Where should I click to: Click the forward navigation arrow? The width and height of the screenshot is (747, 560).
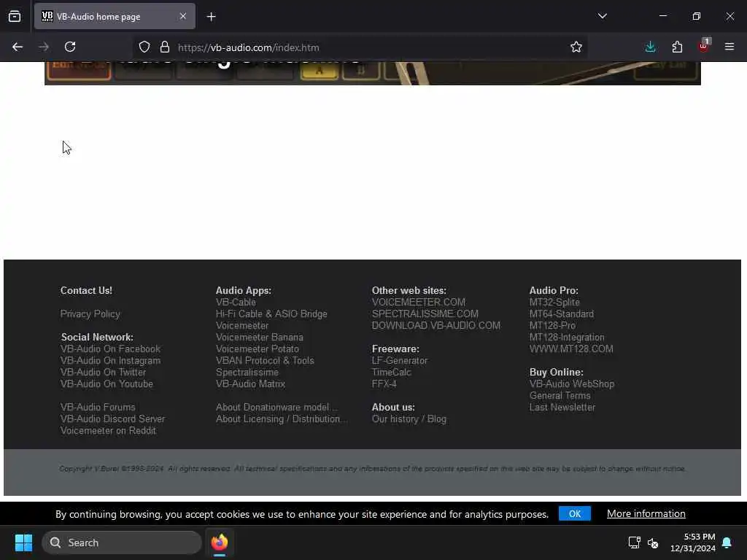click(x=44, y=47)
